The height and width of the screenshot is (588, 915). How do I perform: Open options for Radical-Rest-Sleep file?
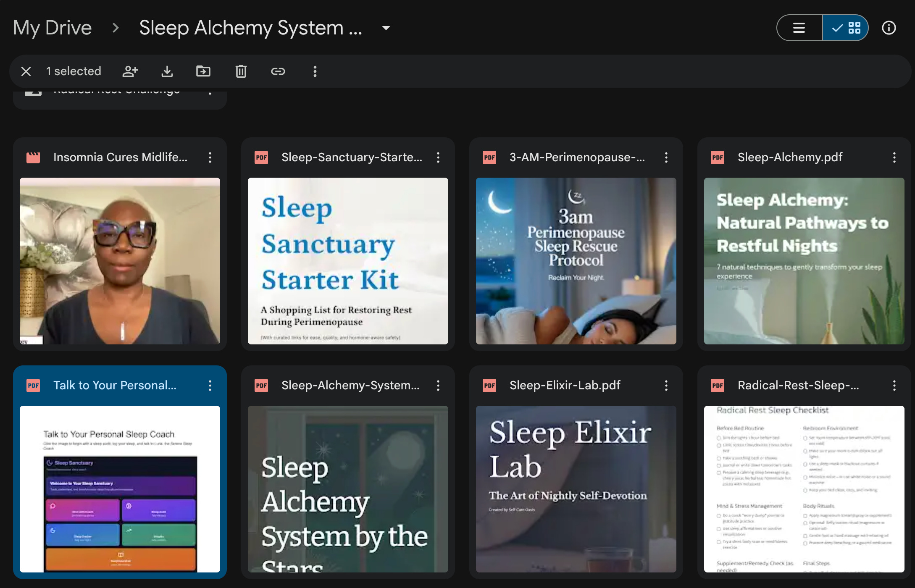pos(894,386)
